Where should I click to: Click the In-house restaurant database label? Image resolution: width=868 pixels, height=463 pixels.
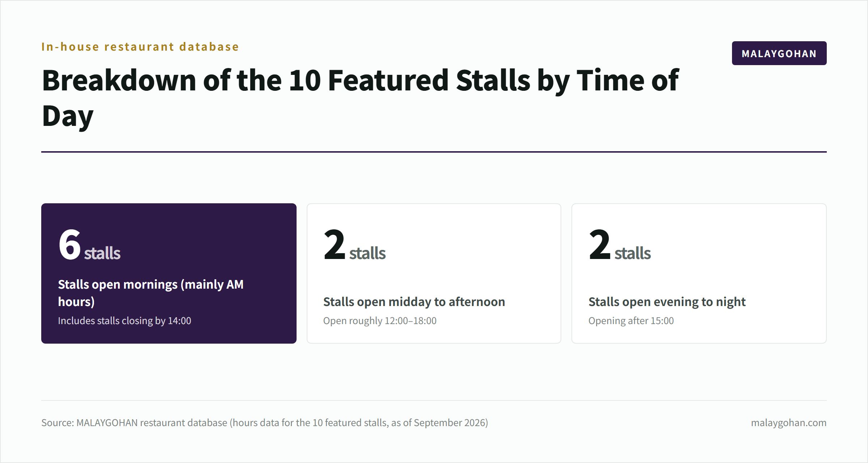(x=140, y=47)
